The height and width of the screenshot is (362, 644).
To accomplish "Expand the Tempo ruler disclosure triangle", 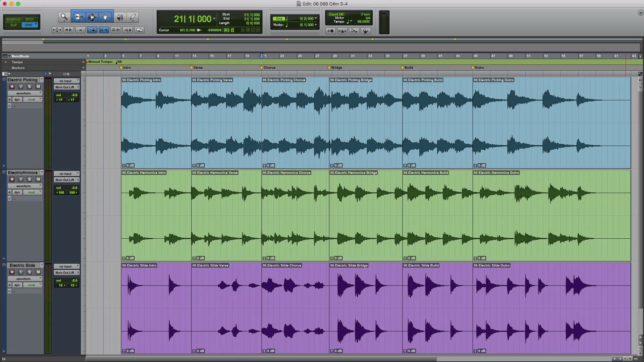I will pos(6,62).
